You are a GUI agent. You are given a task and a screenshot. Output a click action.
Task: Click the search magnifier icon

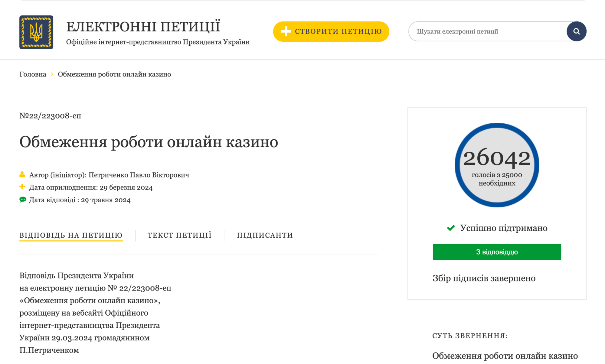(576, 31)
